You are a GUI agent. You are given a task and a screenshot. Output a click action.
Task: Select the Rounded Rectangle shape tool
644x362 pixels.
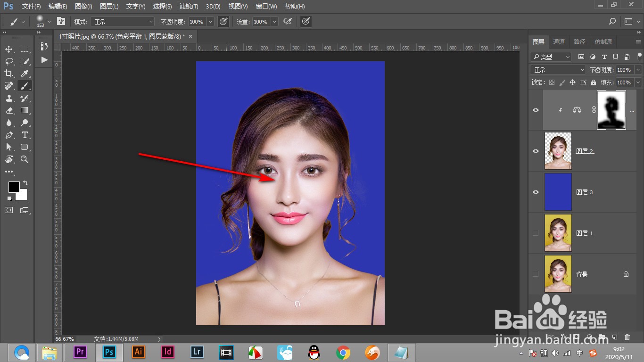(x=25, y=147)
